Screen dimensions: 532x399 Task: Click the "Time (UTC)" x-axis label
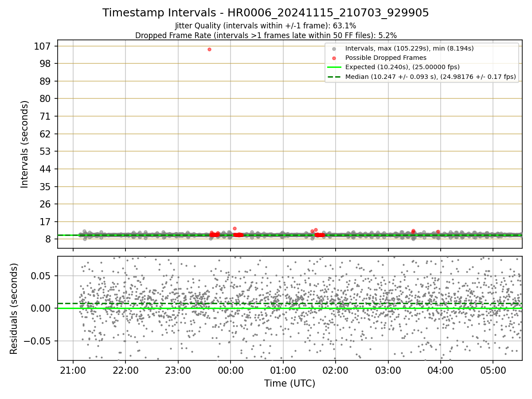coord(289,383)
